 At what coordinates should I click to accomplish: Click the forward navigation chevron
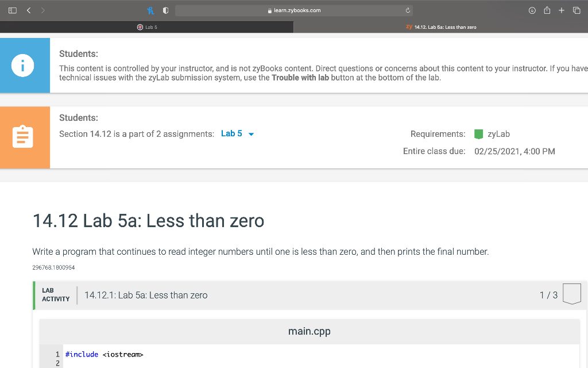42,10
